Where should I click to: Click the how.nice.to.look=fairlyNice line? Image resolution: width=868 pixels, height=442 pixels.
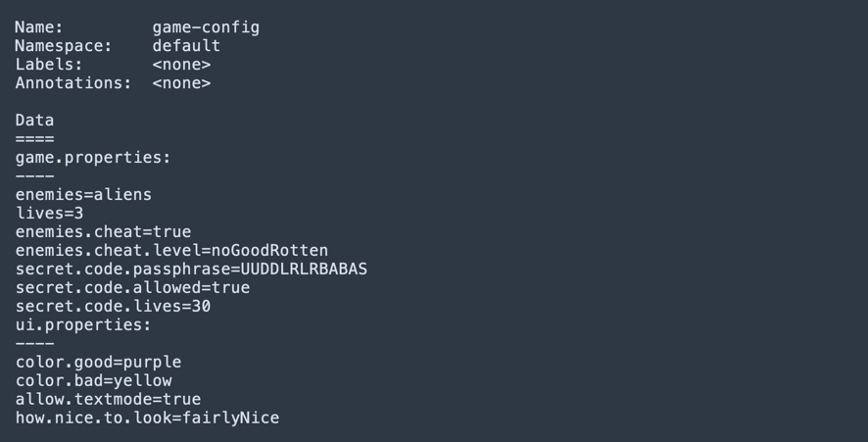click(147, 418)
